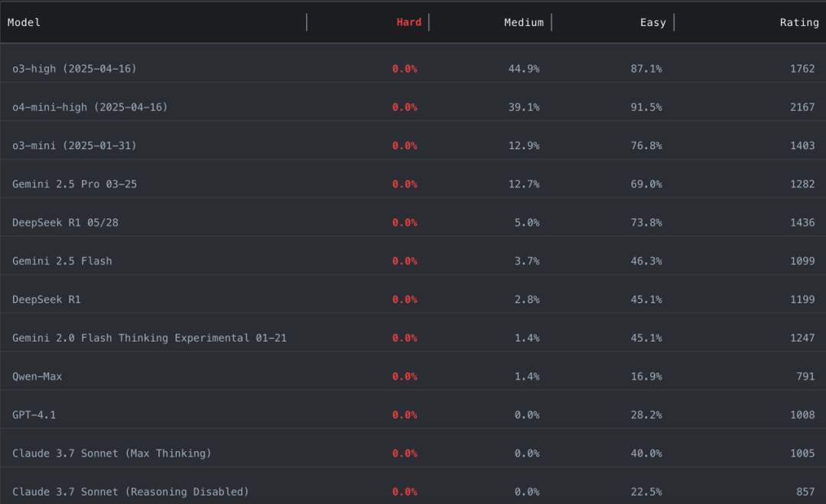
Task: Sort by the Hard column header
Action: point(408,22)
